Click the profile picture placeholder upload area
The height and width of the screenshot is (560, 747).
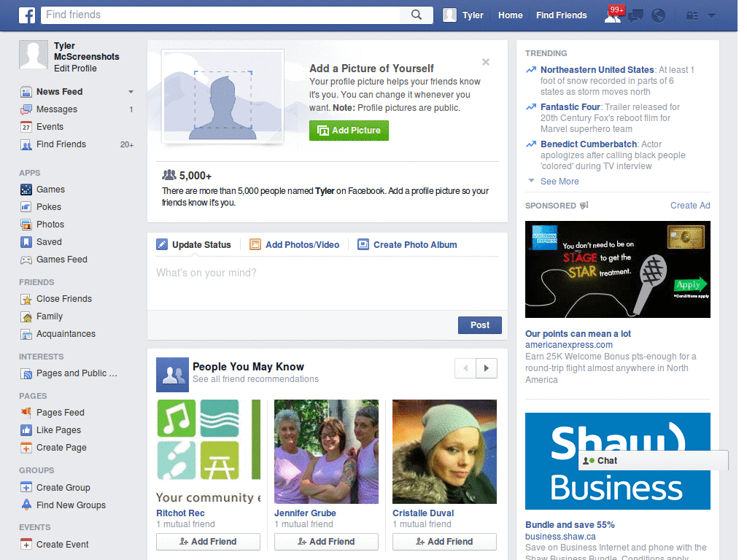(222, 97)
